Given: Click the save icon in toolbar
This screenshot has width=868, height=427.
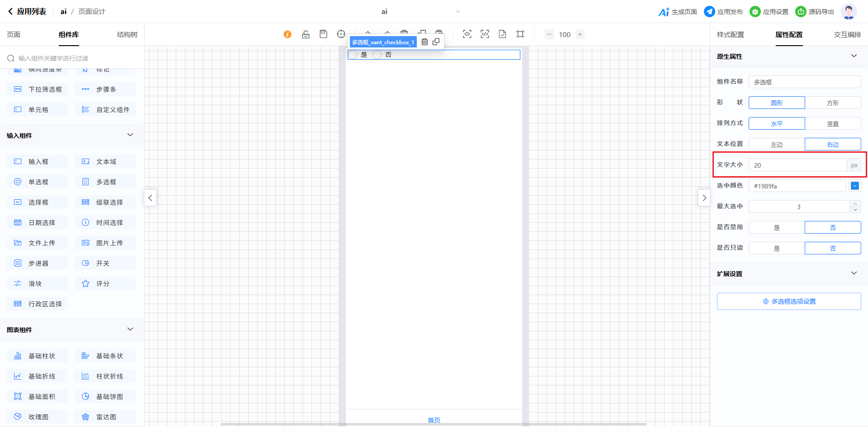Looking at the screenshot, I should tap(323, 34).
